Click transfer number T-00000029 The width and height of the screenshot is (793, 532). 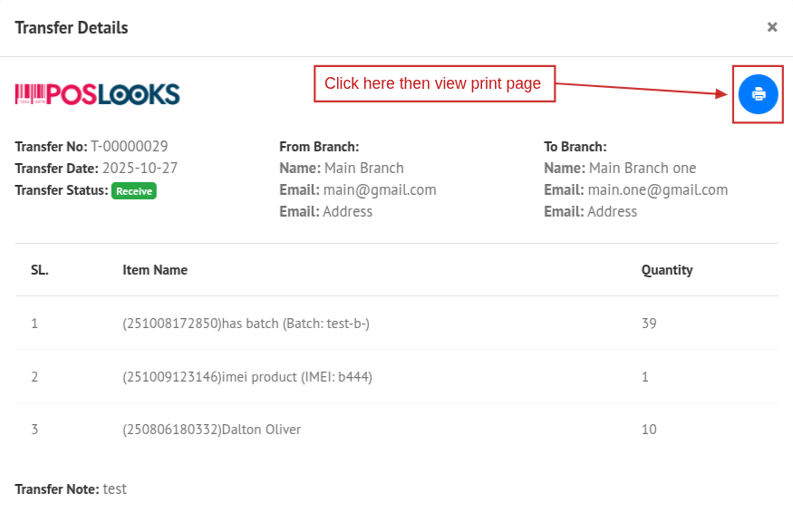129,147
